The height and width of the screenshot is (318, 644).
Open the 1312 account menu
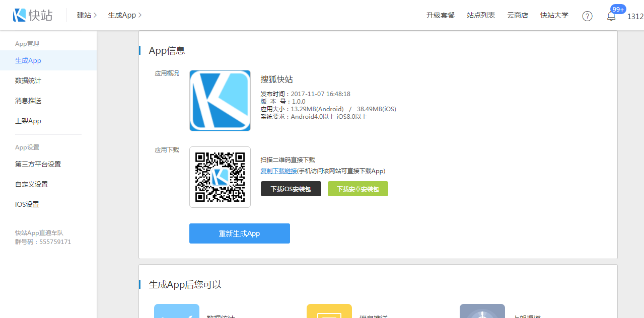[x=635, y=16]
